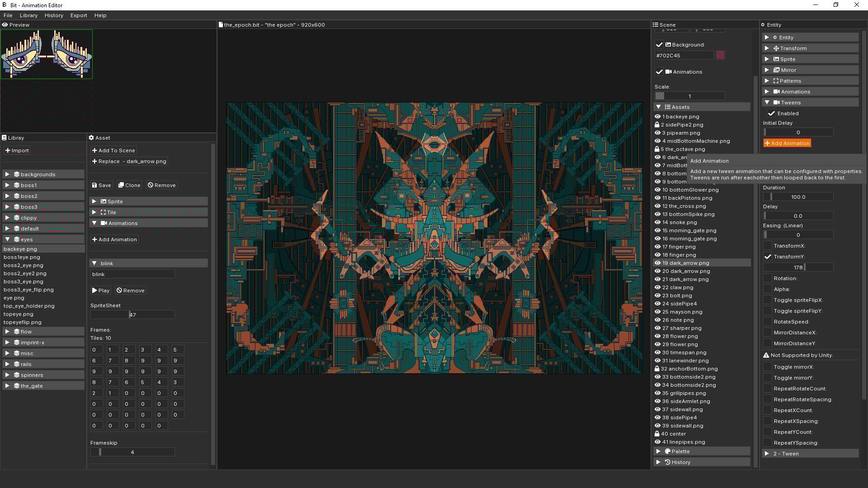Click the lock icon on 2 sidePipe2.png
868x488 pixels.
tap(658, 125)
